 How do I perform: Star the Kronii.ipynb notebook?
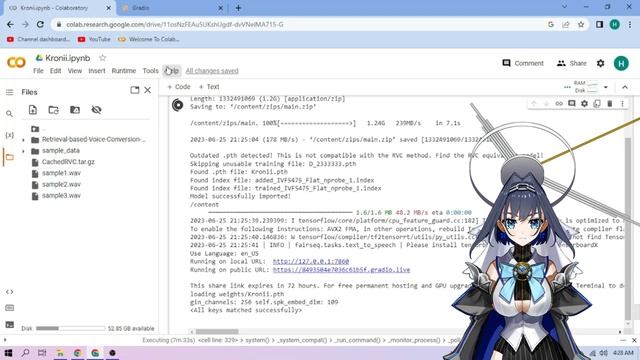click(102, 58)
